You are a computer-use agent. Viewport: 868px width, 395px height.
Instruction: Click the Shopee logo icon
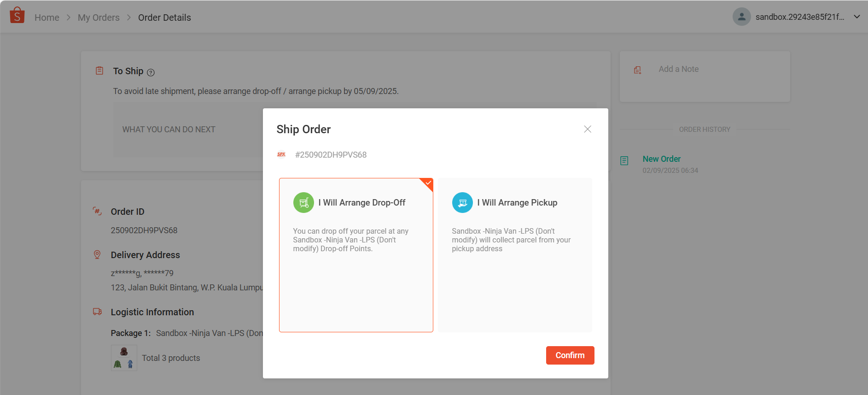click(17, 15)
